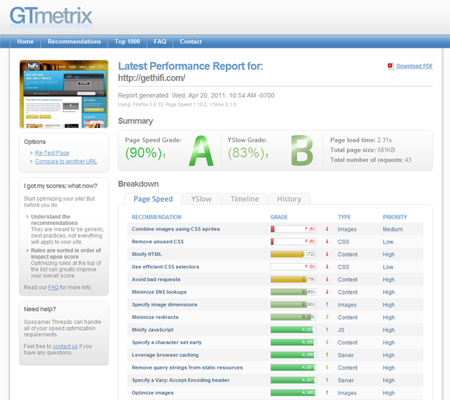Click the Download PDF link
This screenshot has width=450, height=400.
click(x=414, y=66)
